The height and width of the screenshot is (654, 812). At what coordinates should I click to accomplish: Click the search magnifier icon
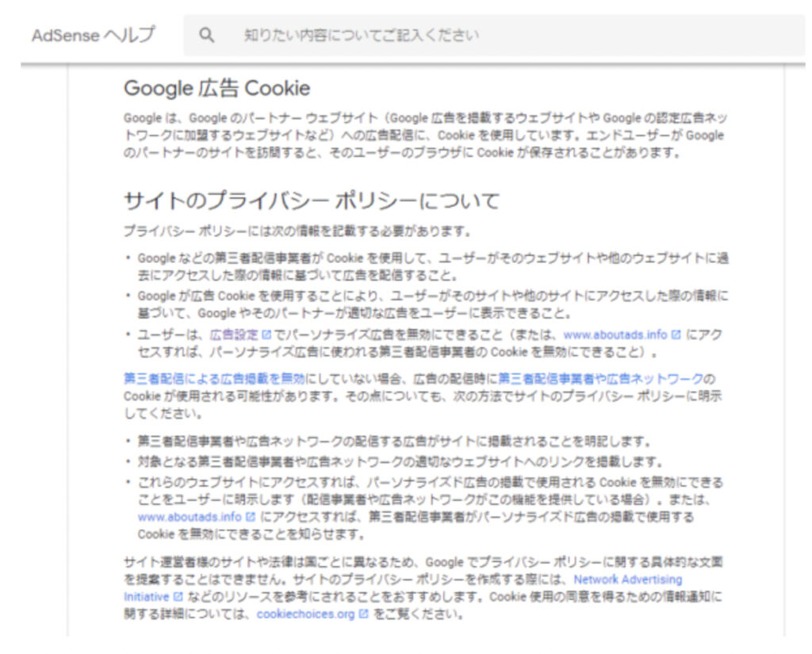click(x=207, y=35)
